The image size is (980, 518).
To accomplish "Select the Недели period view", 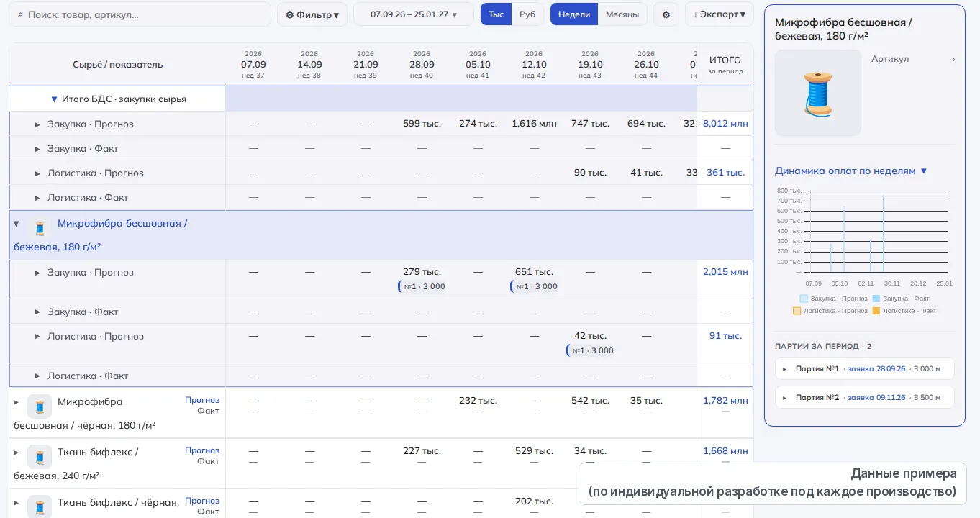I will (x=574, y=14).
